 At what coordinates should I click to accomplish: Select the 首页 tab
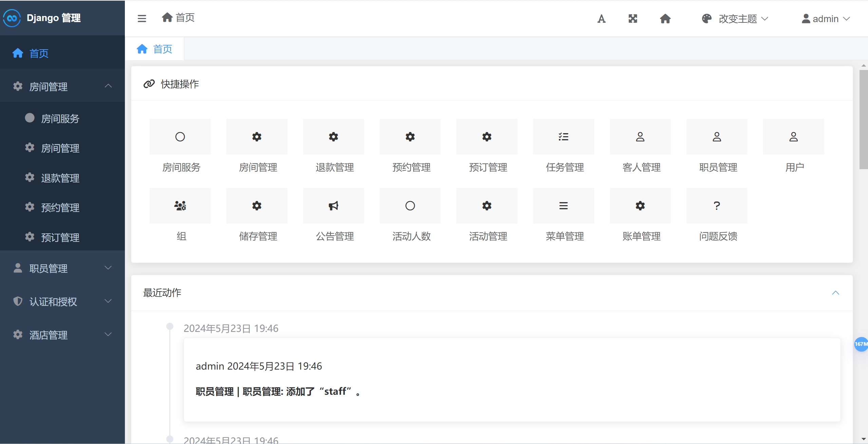(x=155, y=49)
